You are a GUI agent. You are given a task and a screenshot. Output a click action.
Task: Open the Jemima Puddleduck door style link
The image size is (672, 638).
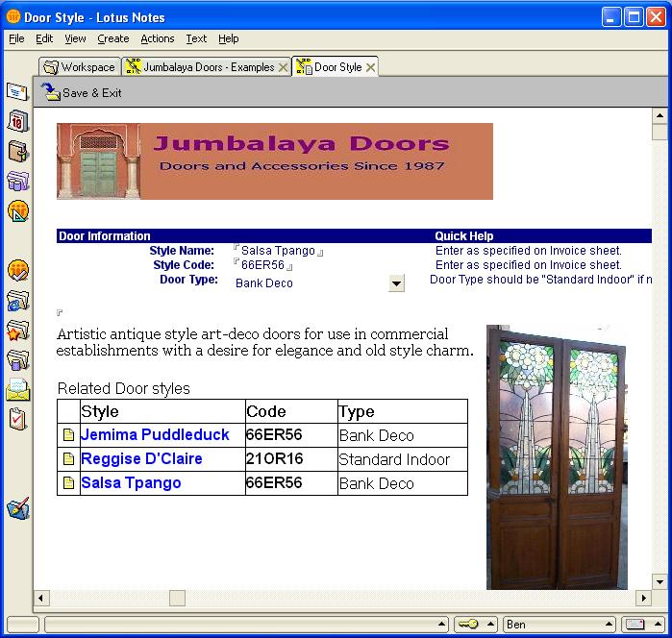[155, 435]
